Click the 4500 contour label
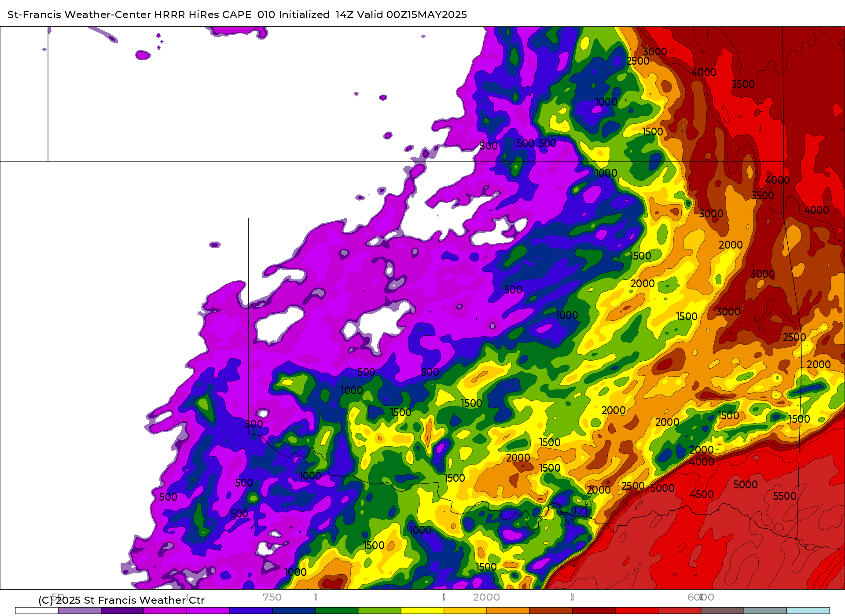 click(x=702, y=495)
